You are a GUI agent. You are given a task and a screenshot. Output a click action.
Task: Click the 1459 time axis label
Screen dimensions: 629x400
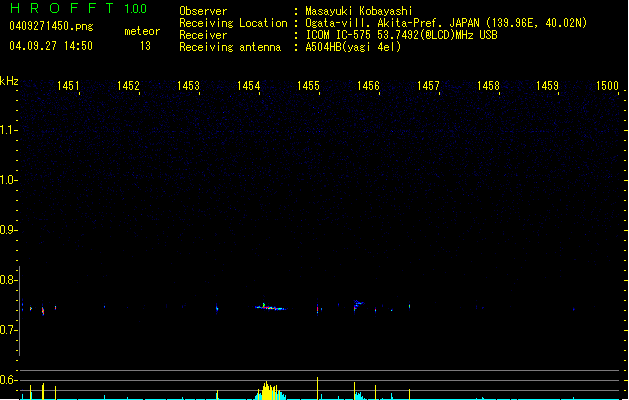click(x=548, y=86)
